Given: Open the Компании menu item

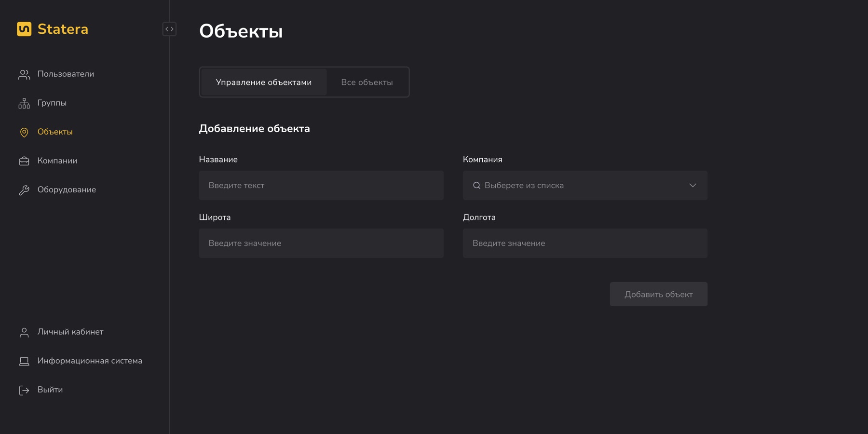Looking at the screenshot, I should [57, 161].
